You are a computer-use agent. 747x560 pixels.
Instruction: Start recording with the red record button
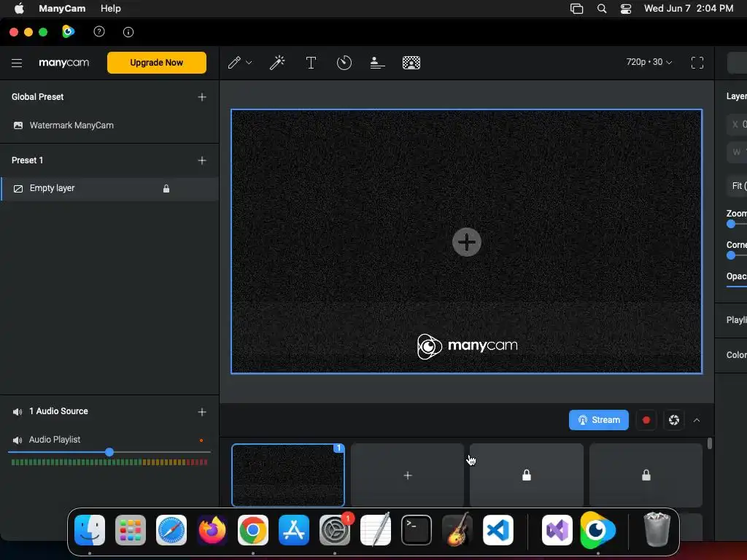coord(646,420)
